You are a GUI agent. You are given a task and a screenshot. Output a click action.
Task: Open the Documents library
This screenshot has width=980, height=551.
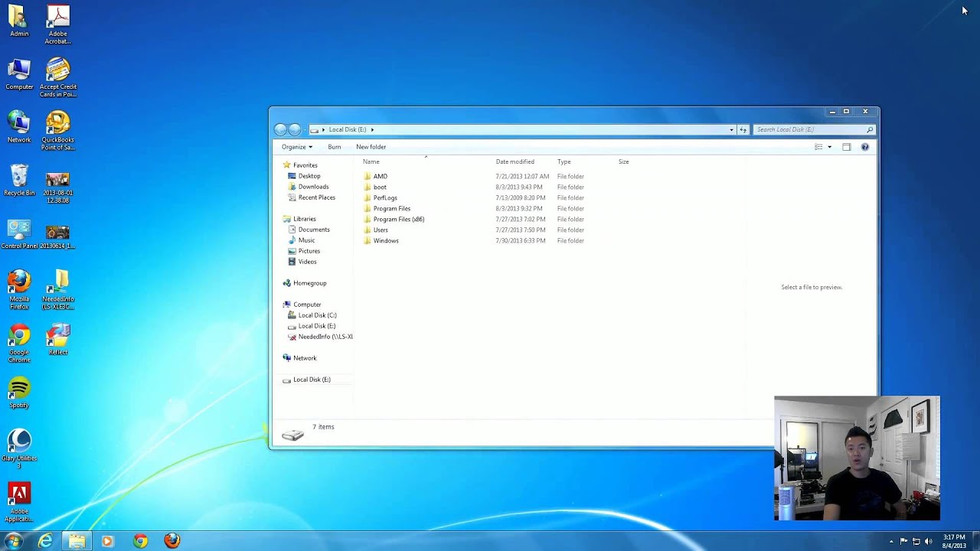314,230
